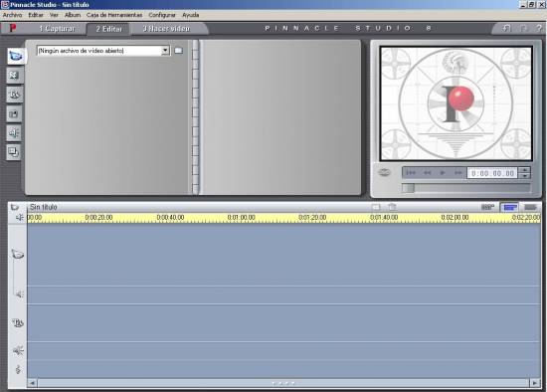Screen dimensions: 547x392
Task: Switch to Text list view button
Action: coord(531,207)
